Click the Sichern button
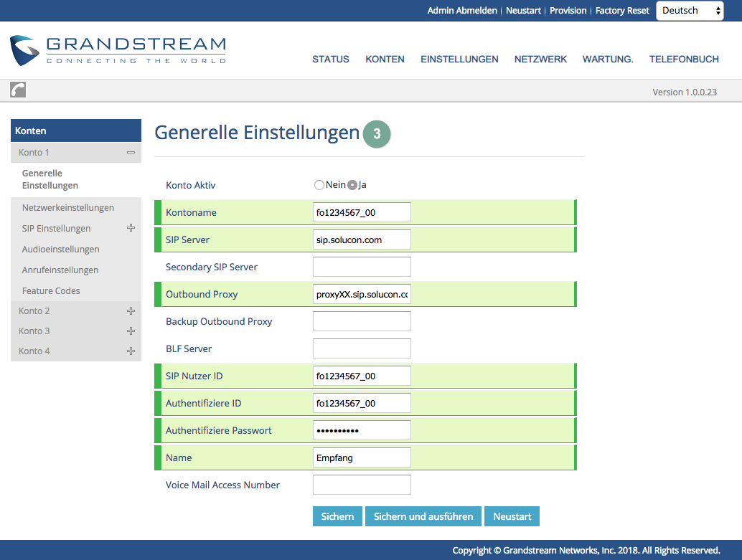The image size is (742, 560). (337, 516)
